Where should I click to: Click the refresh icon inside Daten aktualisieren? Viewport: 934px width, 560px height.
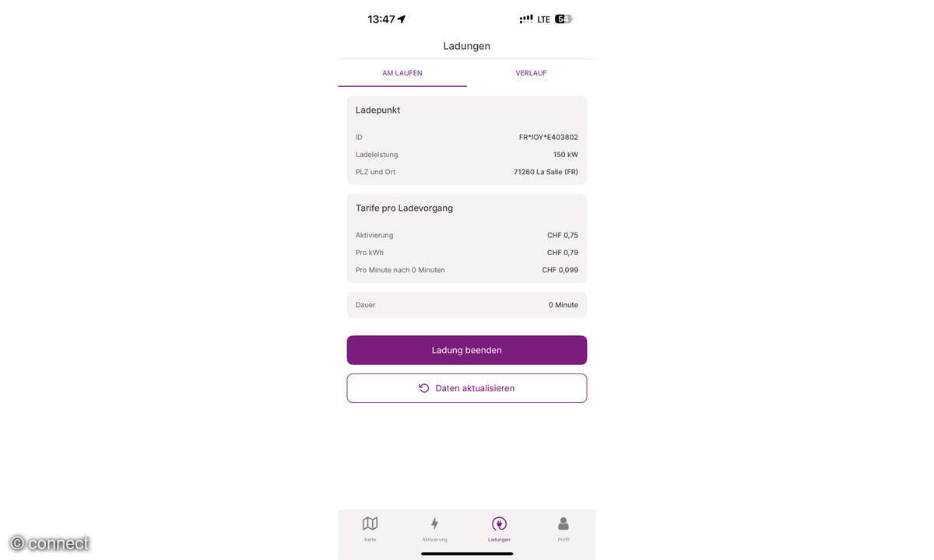point(423,387)
